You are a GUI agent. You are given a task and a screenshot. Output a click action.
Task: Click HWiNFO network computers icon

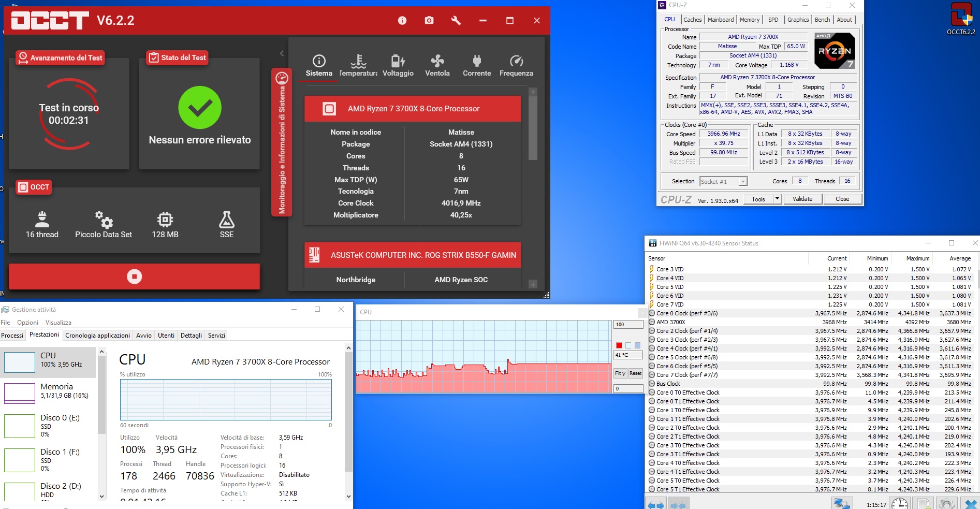tap(842, 504)
